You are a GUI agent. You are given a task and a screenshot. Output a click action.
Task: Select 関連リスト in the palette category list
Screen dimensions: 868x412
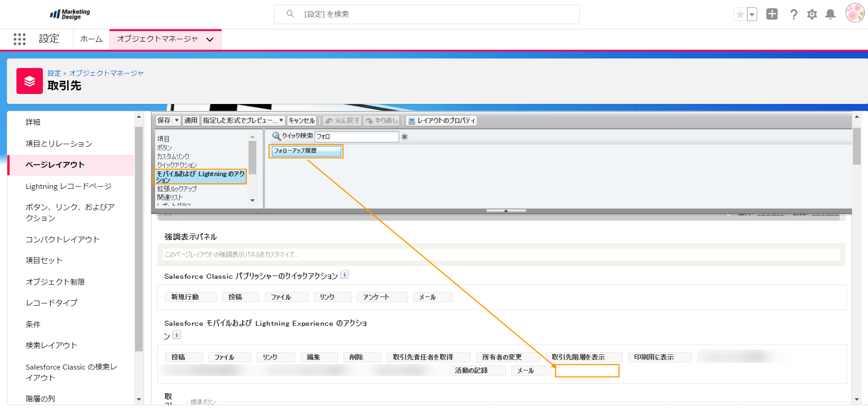pyautogui.click(x=170, y=198)
